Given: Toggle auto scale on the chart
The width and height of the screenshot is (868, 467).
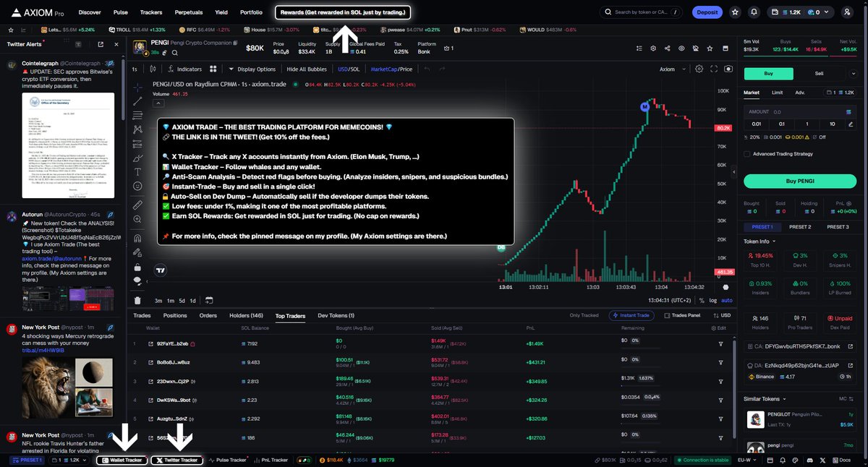Looking at the screenshot, I should tap(727, 300).
